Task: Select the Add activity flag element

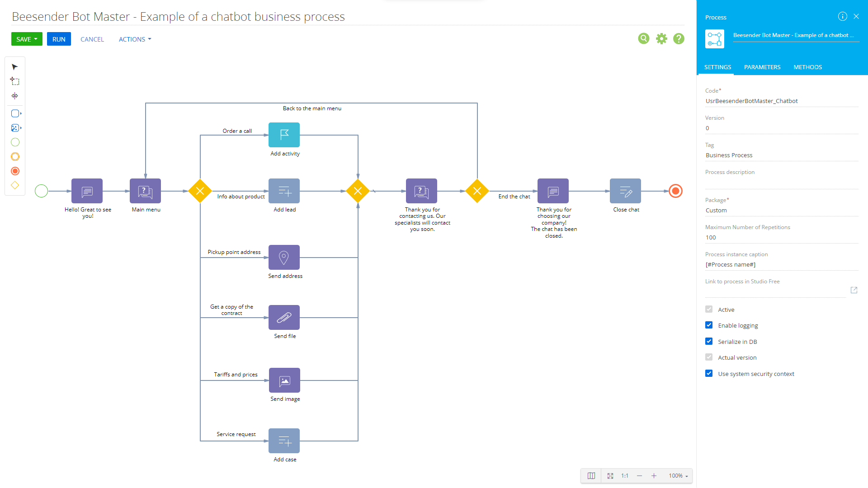Action: click(x=284, y=135)
